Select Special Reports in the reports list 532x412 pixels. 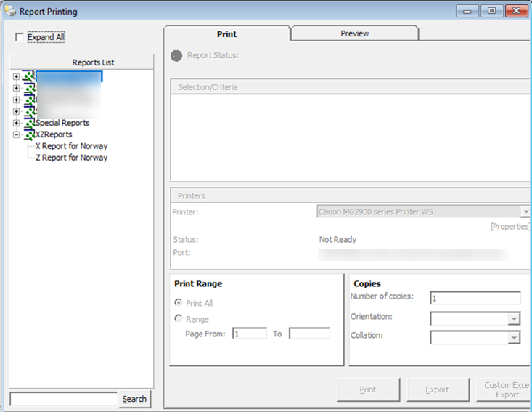point(62,123)
